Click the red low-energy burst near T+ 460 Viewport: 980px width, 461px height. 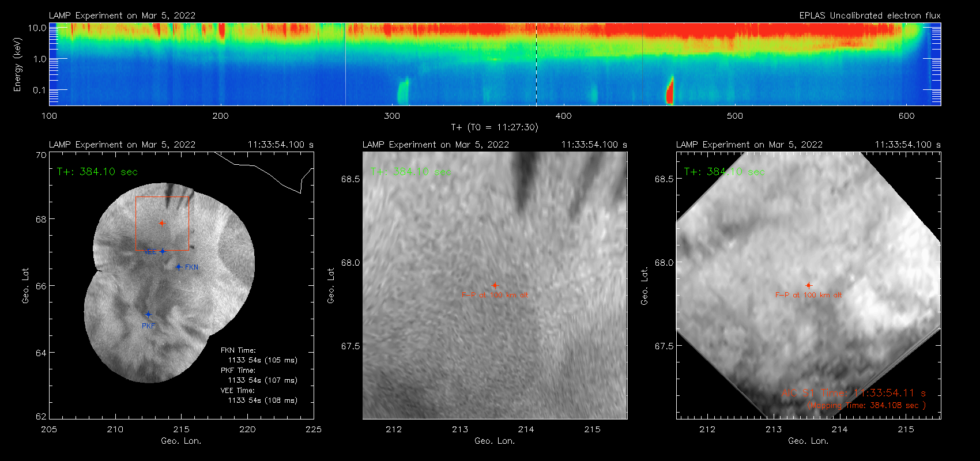click(x=670, y=90)
